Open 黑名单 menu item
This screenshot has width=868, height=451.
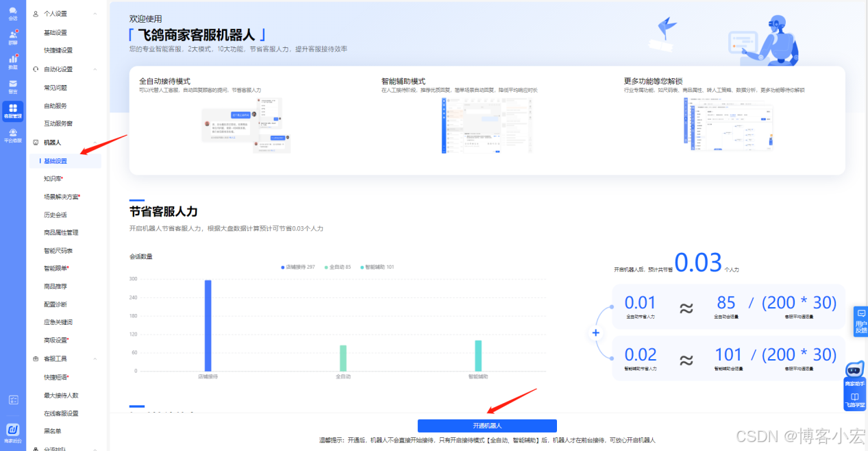point(53,431)
